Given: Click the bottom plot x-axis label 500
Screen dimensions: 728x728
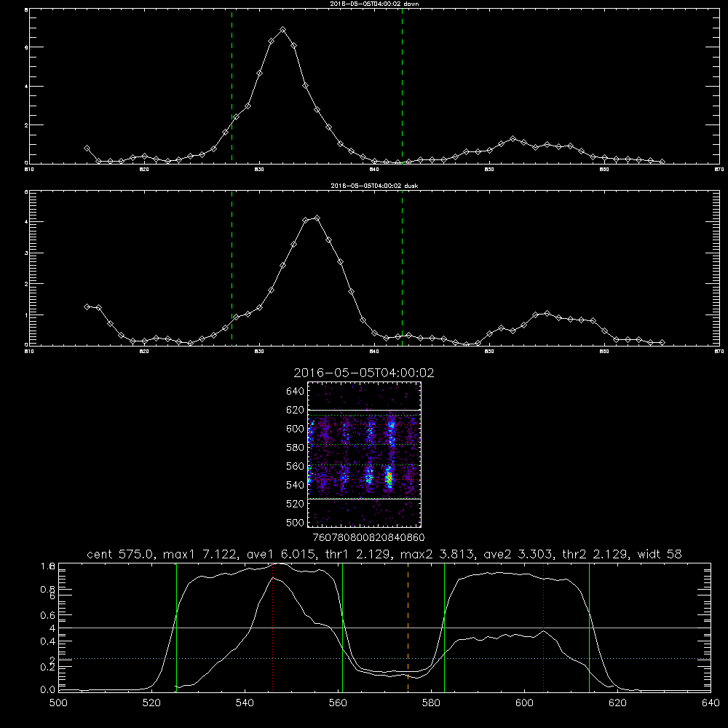Looking at the screenshot, I should [x=58, y=703].
